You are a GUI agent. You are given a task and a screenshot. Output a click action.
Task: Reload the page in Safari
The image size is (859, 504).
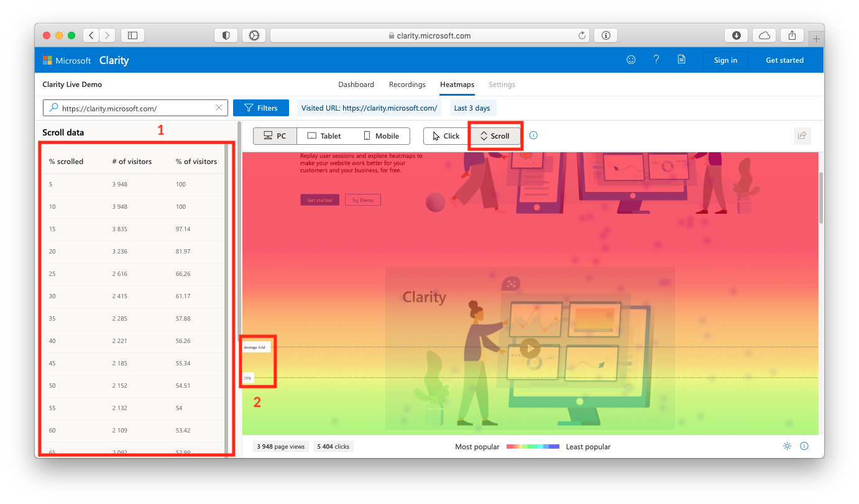click(x=582, y=35)
